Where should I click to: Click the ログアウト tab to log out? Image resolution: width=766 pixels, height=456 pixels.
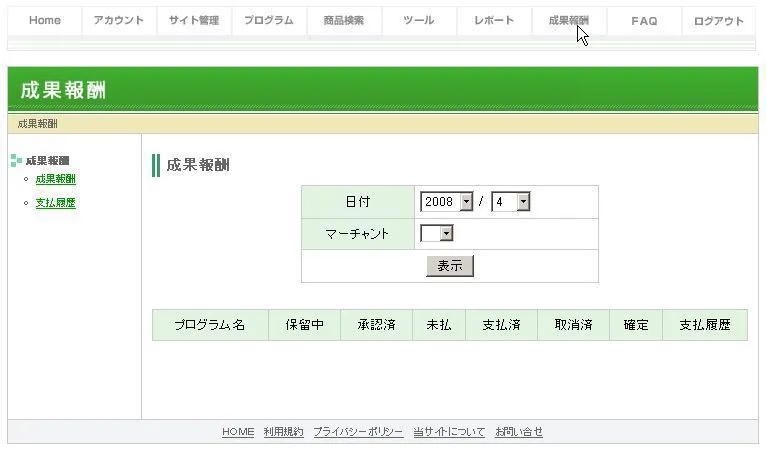(x=719, y=21)
